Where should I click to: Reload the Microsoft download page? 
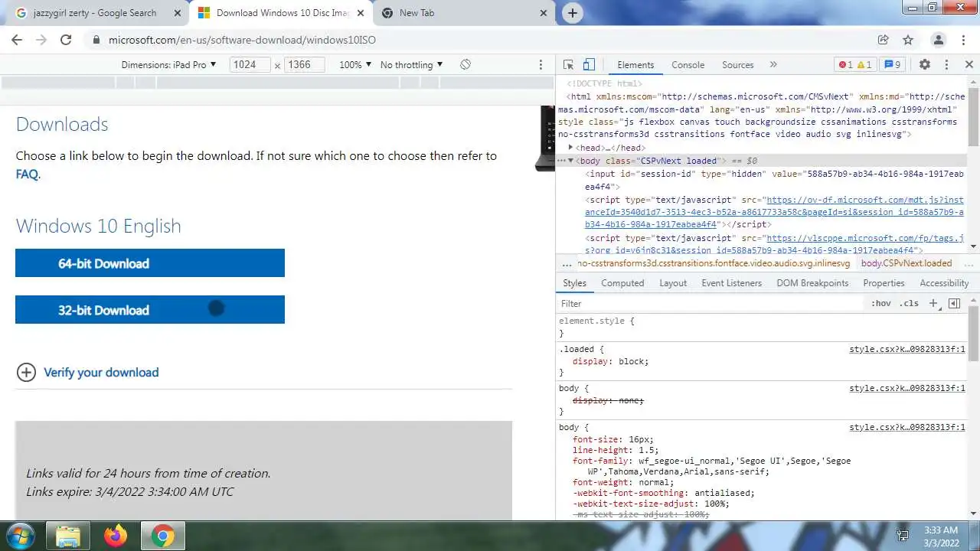coord(66,40)
